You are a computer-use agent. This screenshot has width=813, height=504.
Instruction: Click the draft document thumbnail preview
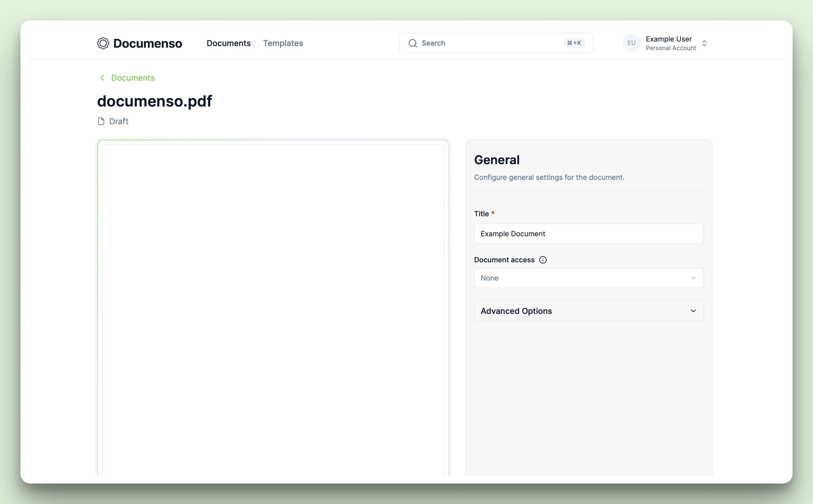point(273,308)
